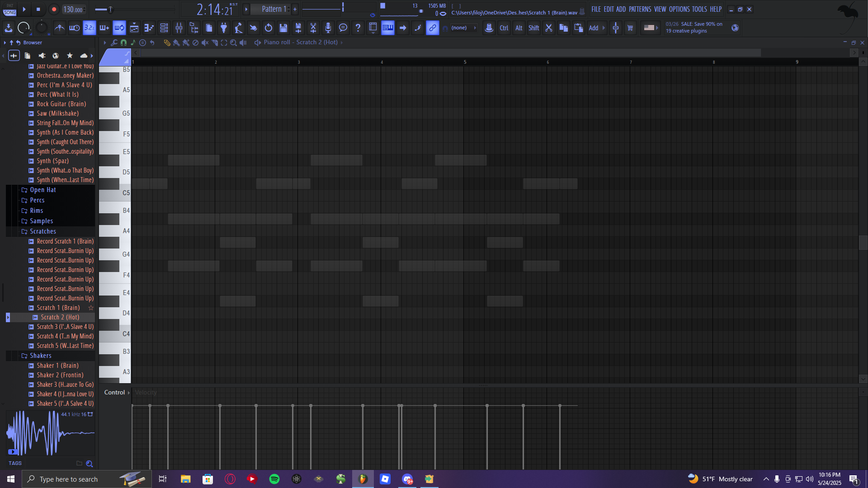This screenshot has height=488, width=868.
Task: Click the piano roll magnet snap icon
Action: coord(123,42)
